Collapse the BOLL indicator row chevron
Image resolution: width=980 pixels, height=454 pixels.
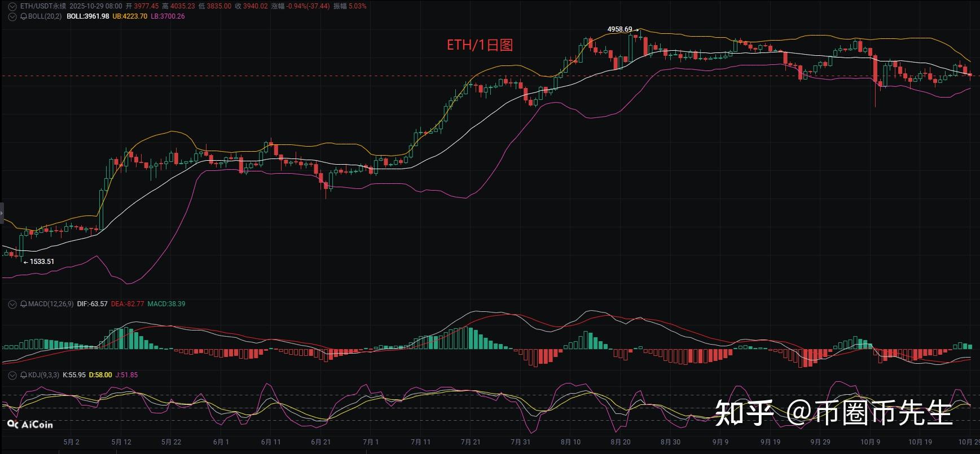point(12,17)
